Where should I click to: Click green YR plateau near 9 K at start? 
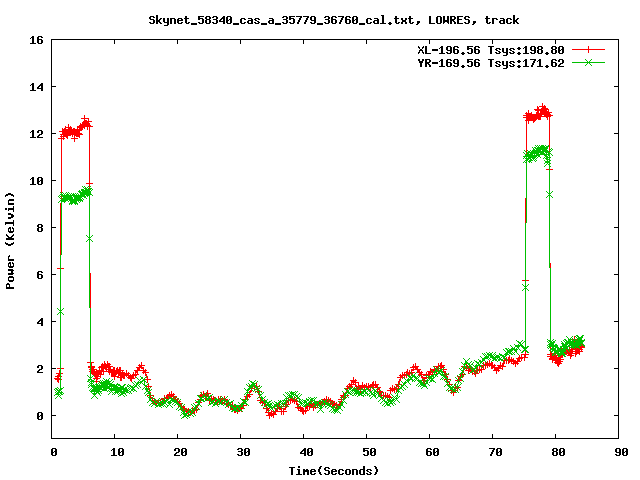[x=76, y=197]
